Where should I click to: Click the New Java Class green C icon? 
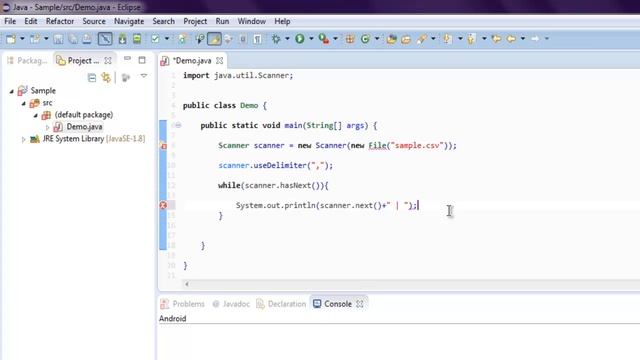click(x=365, y=39)
